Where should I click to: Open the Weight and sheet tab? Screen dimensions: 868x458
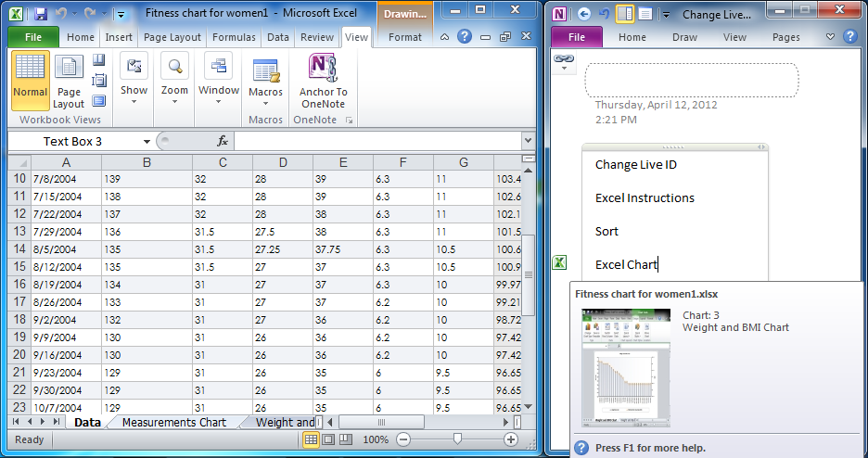(285, 423)
